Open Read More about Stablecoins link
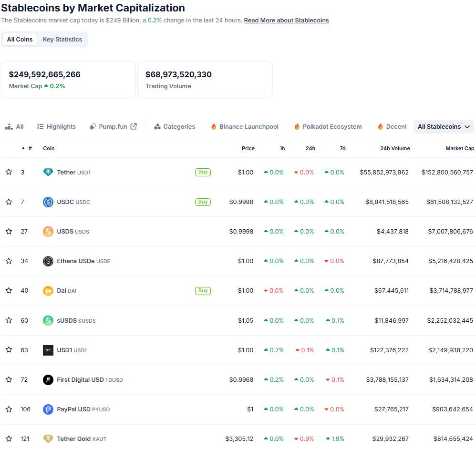The image size is (476, 449). 286,20
